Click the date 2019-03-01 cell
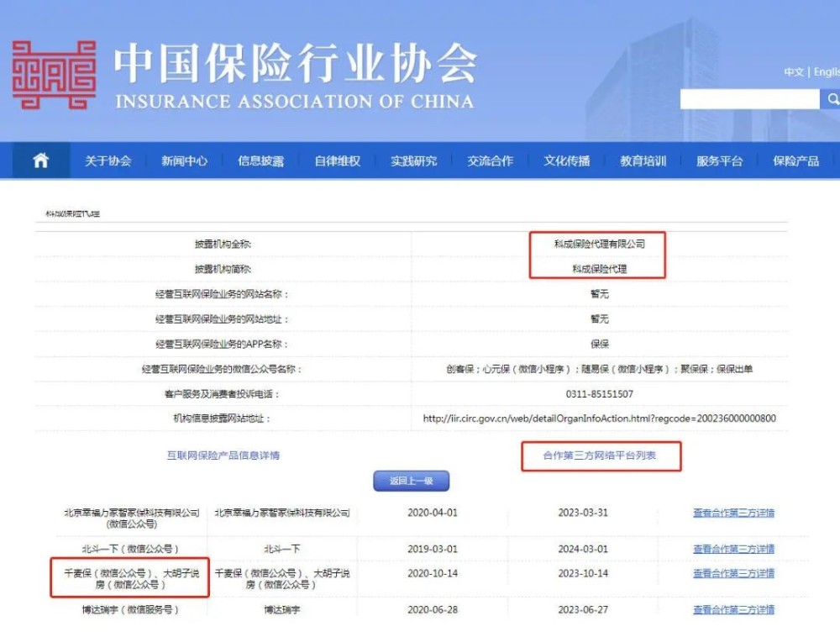 coord(433,549)
